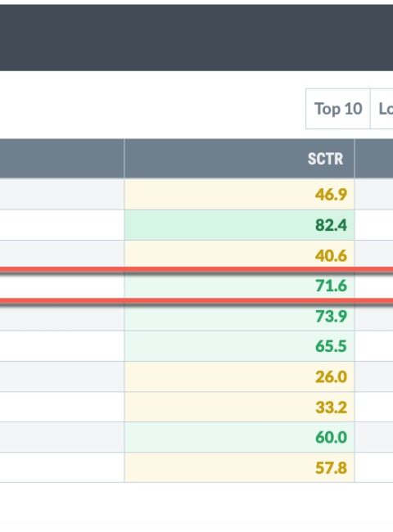The height and width of the screenshot is (532, 393).
Task: Click the 26.0 SCTR value cell
Action: pos(239,376)
